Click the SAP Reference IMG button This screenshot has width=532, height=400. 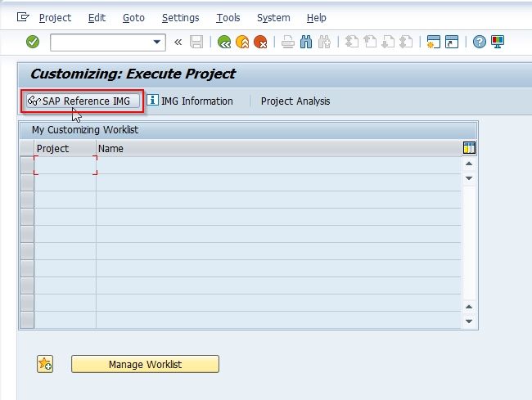point(83,101)
